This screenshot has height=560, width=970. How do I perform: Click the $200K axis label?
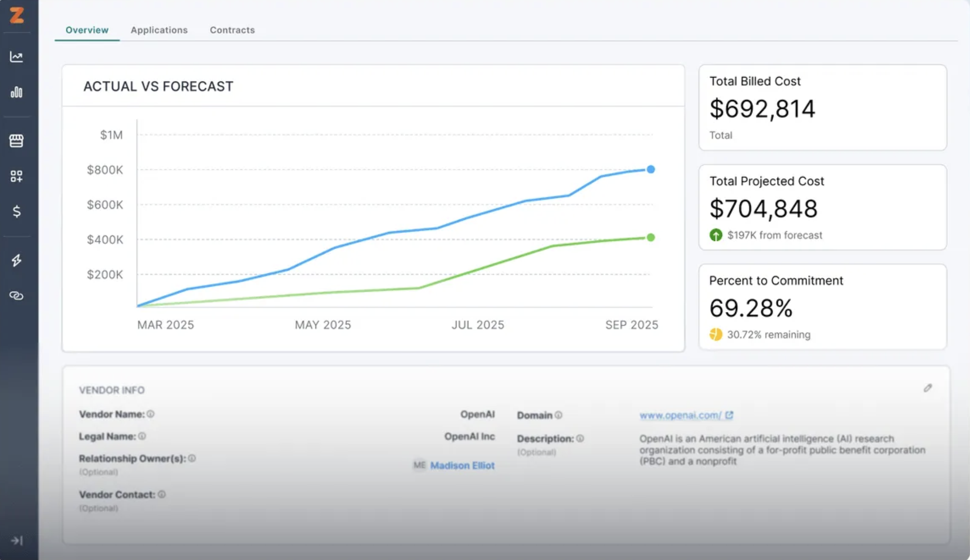(105, 274)
